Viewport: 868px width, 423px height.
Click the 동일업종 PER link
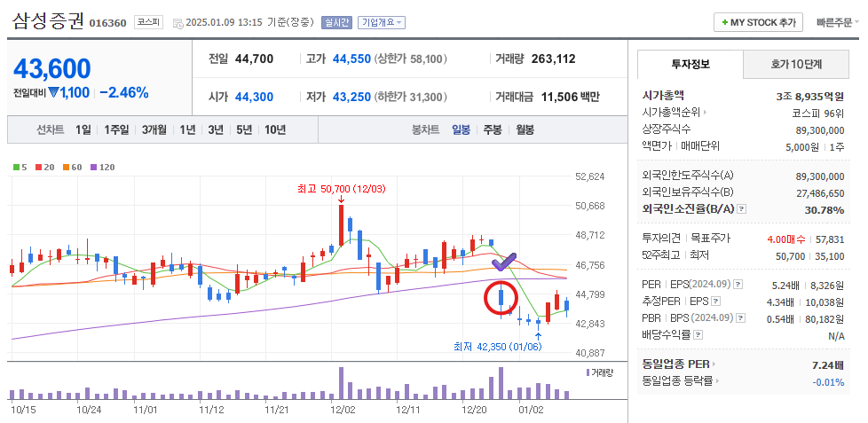click(x=675, y=364)
